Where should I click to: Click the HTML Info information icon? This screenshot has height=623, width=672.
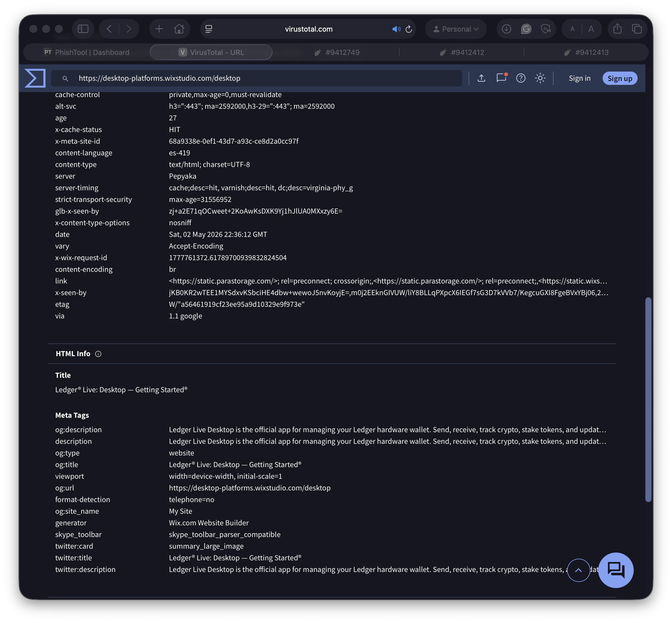(98, 354)
